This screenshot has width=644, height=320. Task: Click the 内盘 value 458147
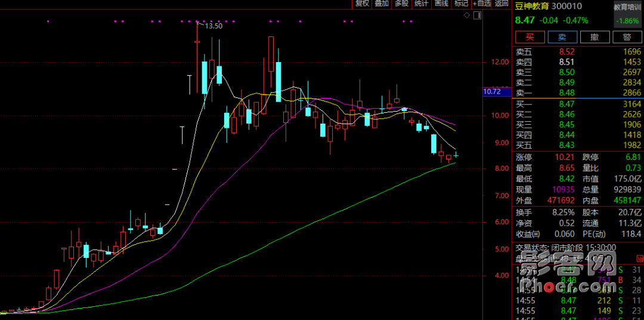627,201
